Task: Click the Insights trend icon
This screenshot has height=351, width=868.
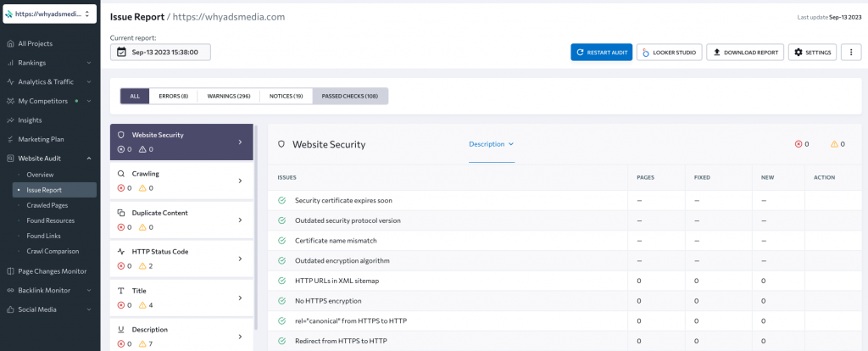Action: (10, 120)
